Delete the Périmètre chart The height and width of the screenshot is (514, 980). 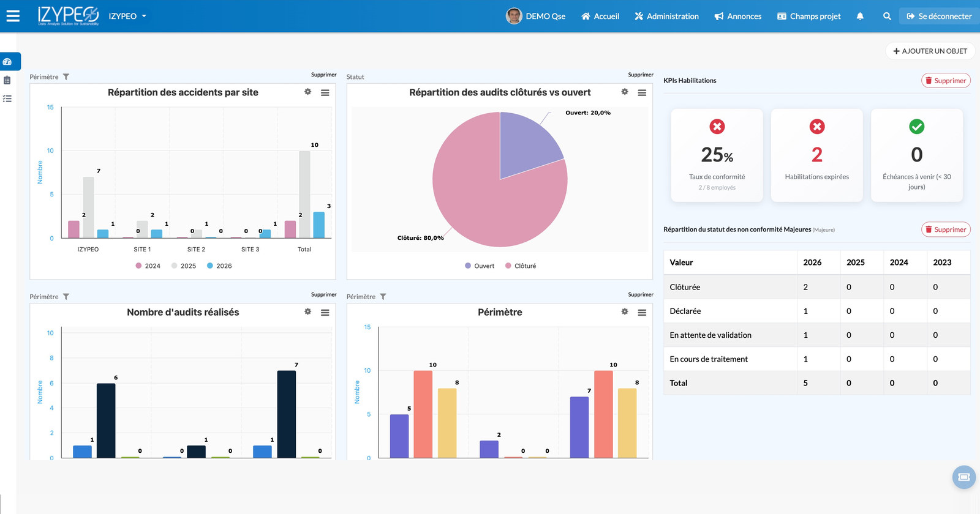641,294
